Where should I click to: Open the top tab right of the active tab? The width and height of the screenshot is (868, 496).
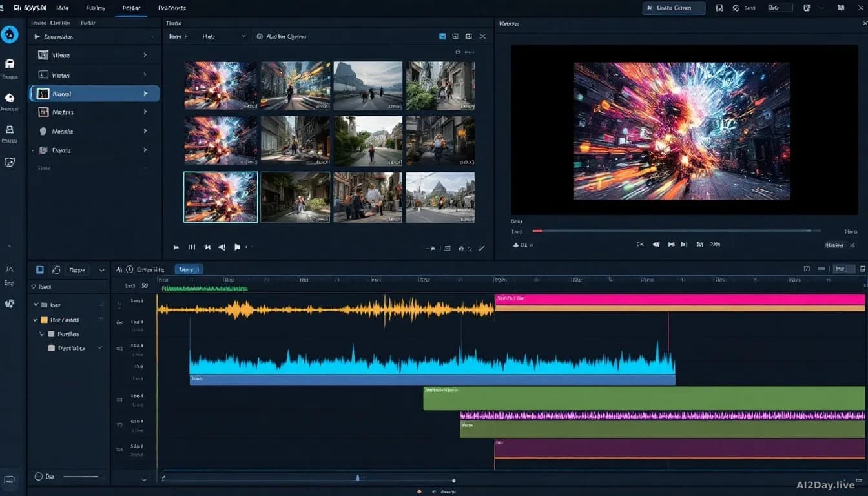pos(172,8)
